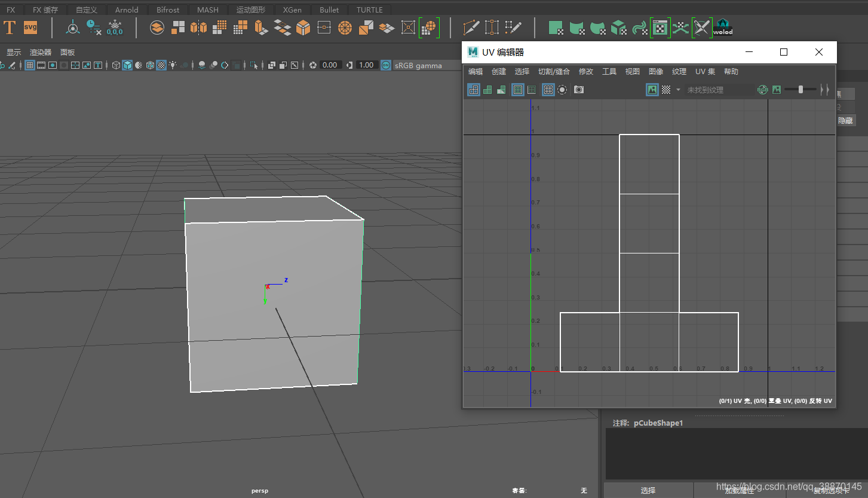Toggle color management ON button
This screenshot has width=868, height=498.
[386, 65]
